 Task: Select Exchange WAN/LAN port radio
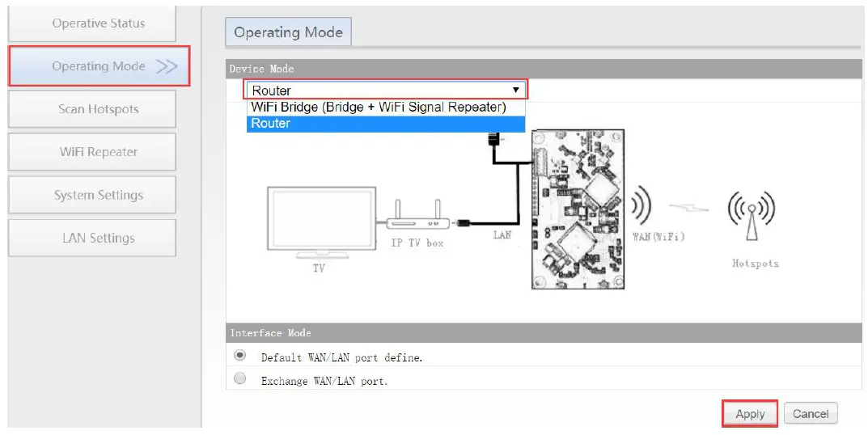tap(240, 379)
